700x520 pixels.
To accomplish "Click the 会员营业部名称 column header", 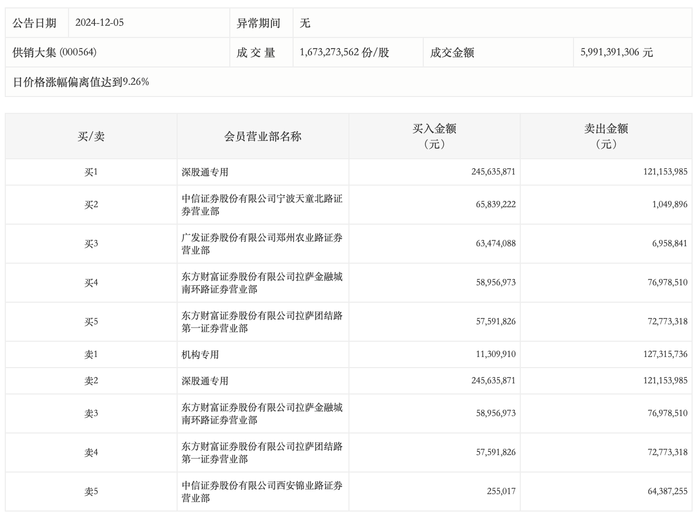I will pyautogui.click(x=263, y=136).
